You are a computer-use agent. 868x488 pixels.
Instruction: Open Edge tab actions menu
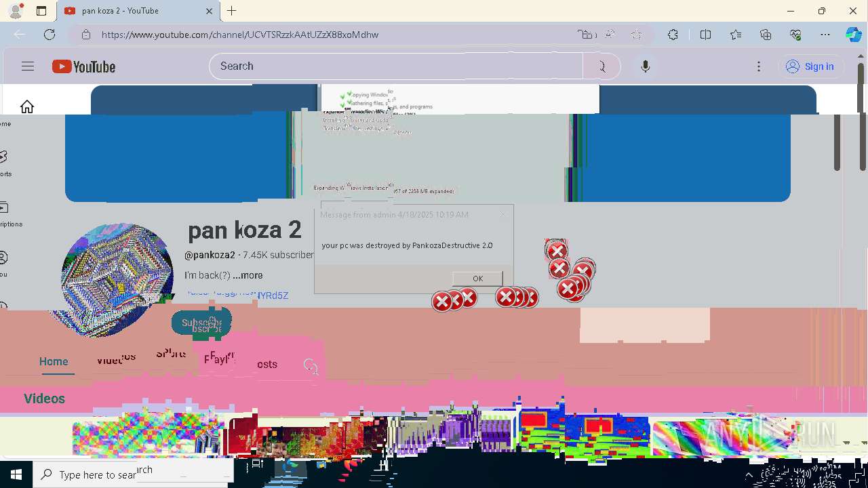tap(41, 11)
